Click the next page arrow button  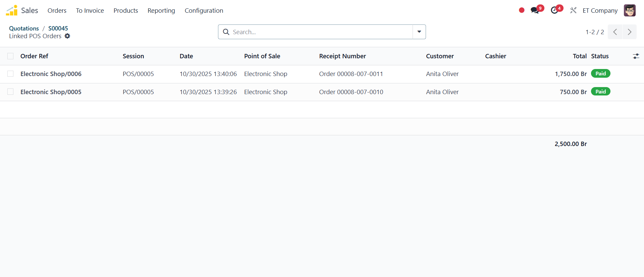pyautogui.click(x=629, y=32)
